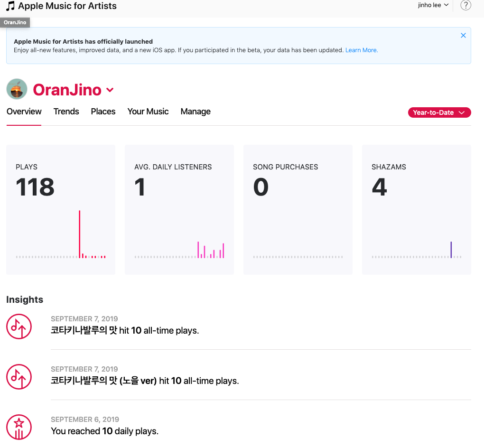Click 'You reached 10 daily plays' insight
484x448 pixels.
tap(105, 431)
